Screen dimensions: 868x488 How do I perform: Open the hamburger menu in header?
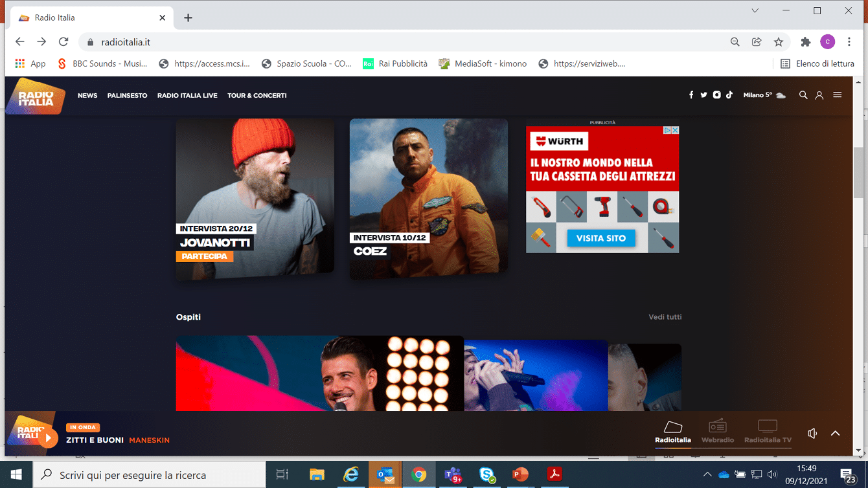(x=838, y=95)
